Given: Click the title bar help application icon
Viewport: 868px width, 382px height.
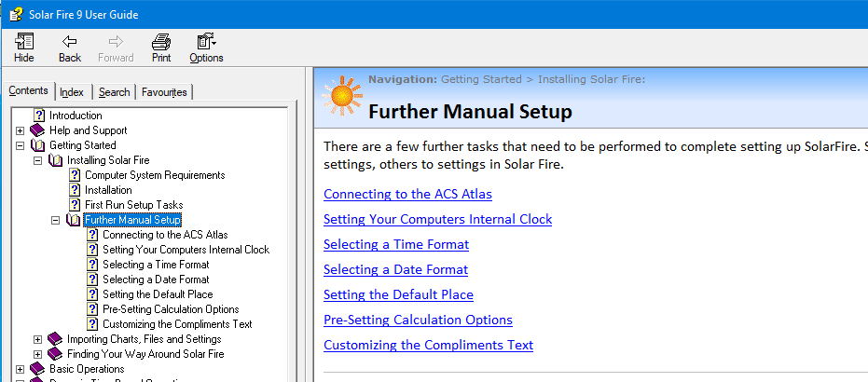Looking at the screenshot, I should click(x=16, y=14).
